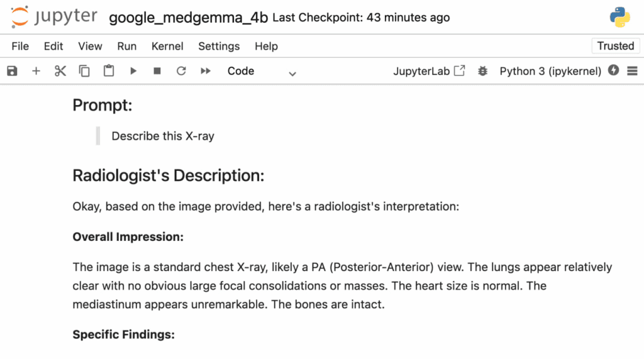Click the Jupyter logo

click(53, 17)
